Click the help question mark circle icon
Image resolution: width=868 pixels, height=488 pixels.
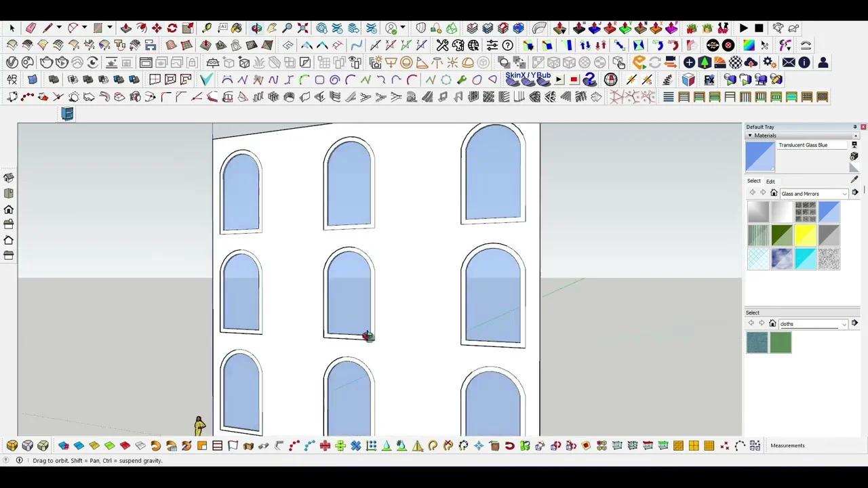(x=508, y=45)
